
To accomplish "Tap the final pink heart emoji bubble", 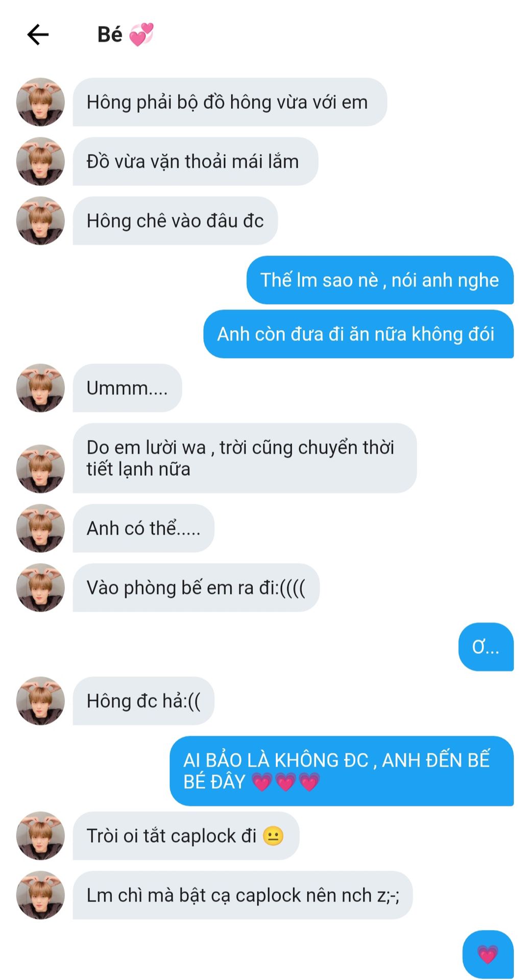I will (x=488, y=954).
